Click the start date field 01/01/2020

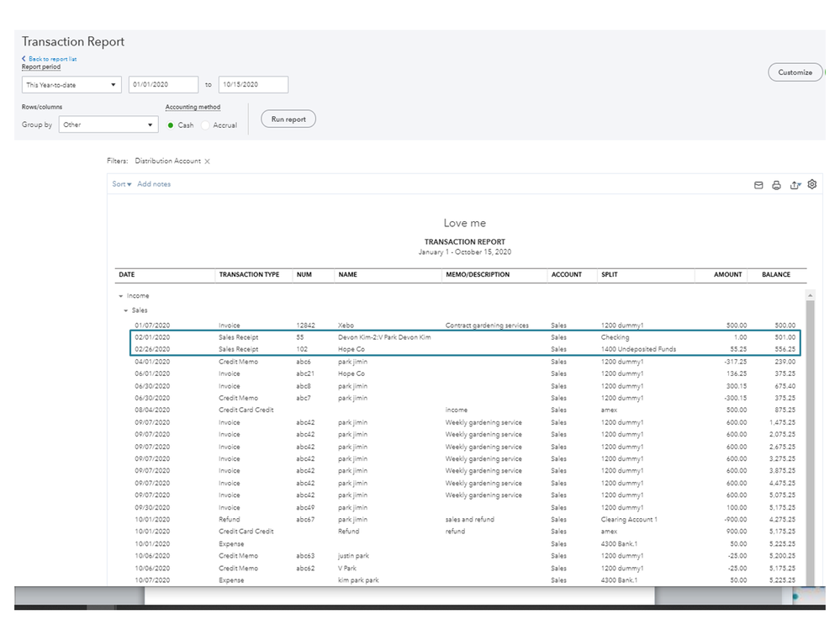pos(163,85)
